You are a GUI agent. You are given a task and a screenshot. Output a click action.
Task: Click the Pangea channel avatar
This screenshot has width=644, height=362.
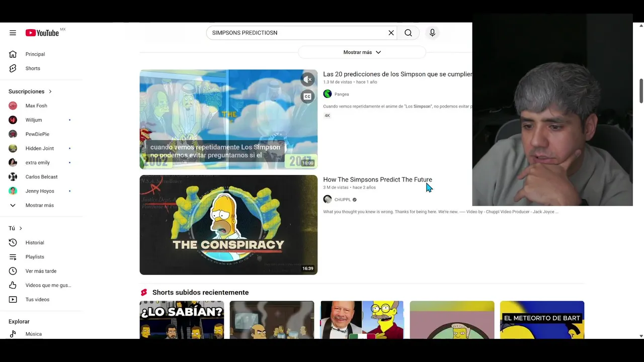pyautogui.click(x=328, y=94)
